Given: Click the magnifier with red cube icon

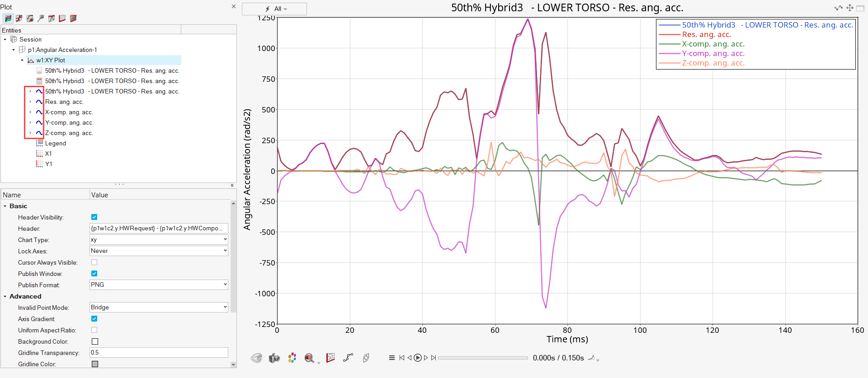Looking at the screenshot, I should pos(309,358).
